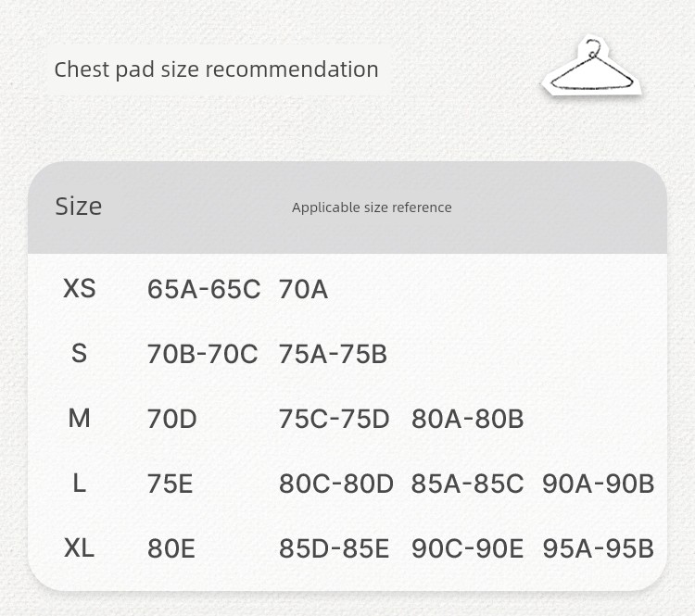Image resolution: width=695 pixels, height=616 pixels.
Task: Click the 95A-95B size range
Action: coord(599,548)
